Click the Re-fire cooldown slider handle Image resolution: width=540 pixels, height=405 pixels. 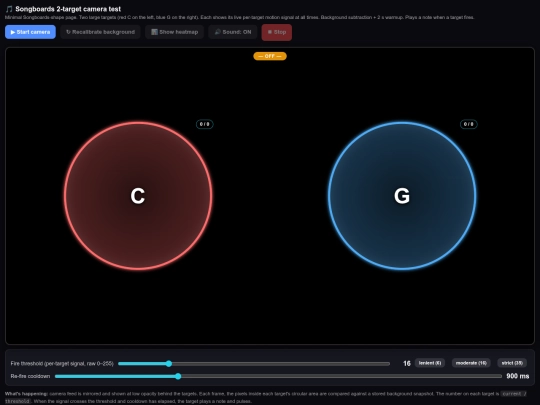point(178,376)
